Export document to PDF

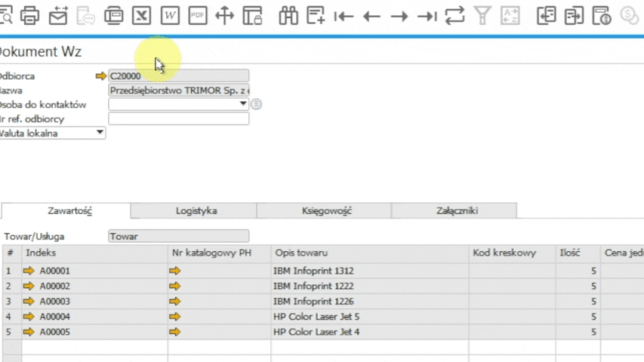198,16
